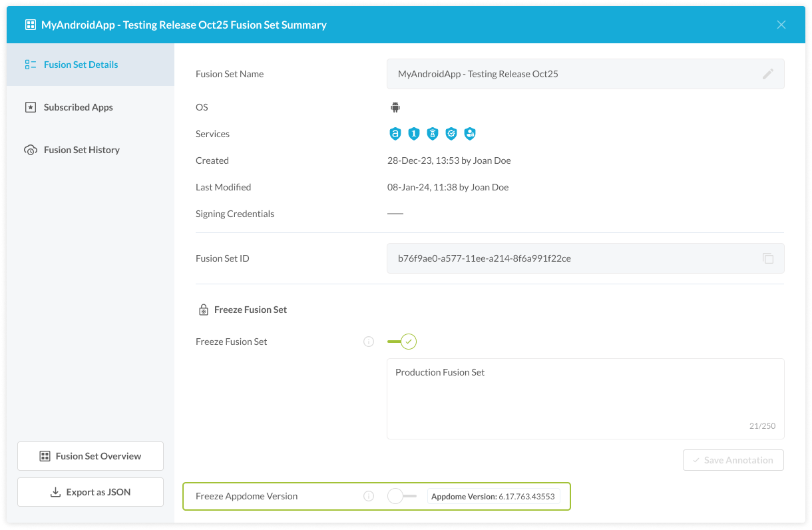Click the Signing Credentials label

(235, 214)
